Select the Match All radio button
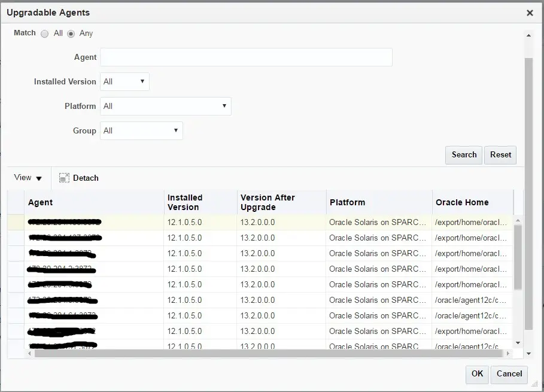The image size is (544, 392). 44,34
